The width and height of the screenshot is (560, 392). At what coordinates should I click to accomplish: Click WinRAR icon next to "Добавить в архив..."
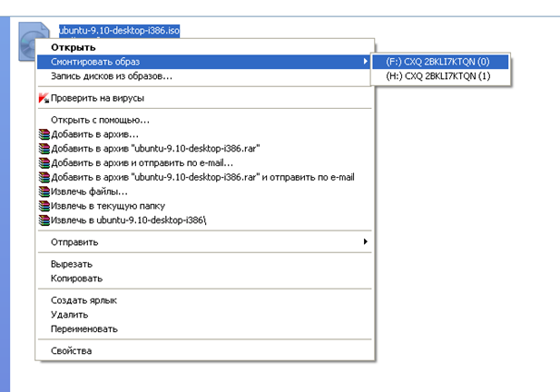(x=44, y=134)
